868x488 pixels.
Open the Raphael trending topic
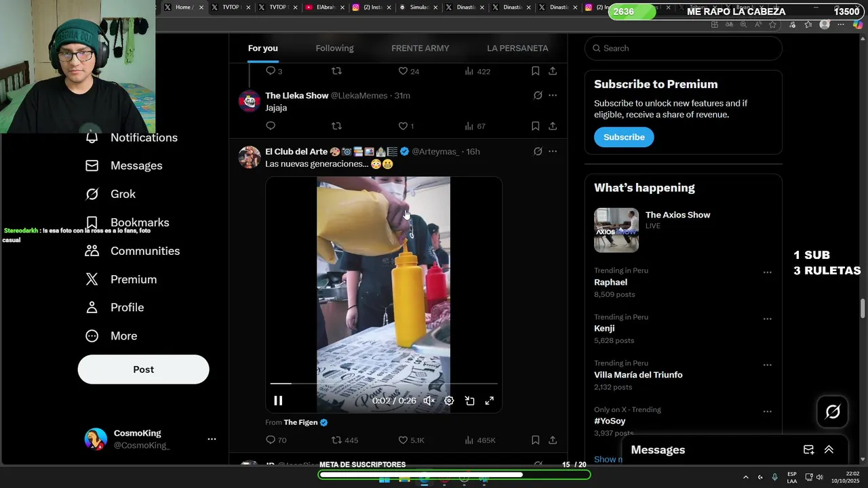pyautogui.click(x=610, y=282)
